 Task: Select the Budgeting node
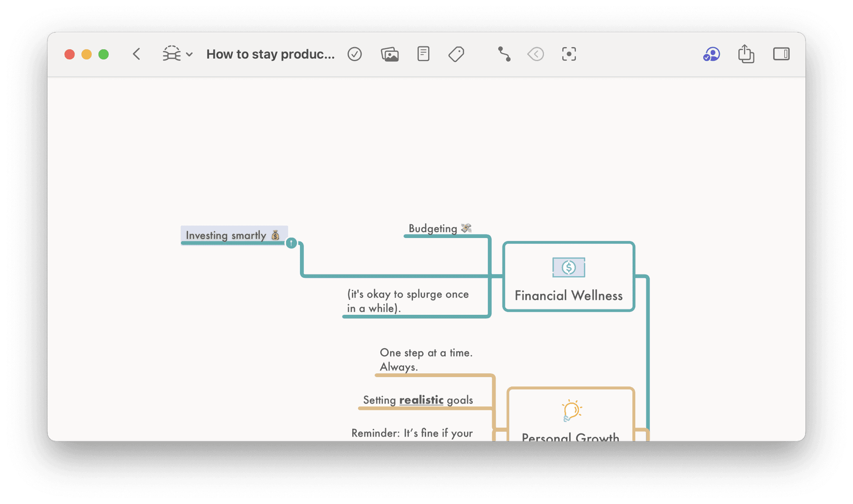433,229
